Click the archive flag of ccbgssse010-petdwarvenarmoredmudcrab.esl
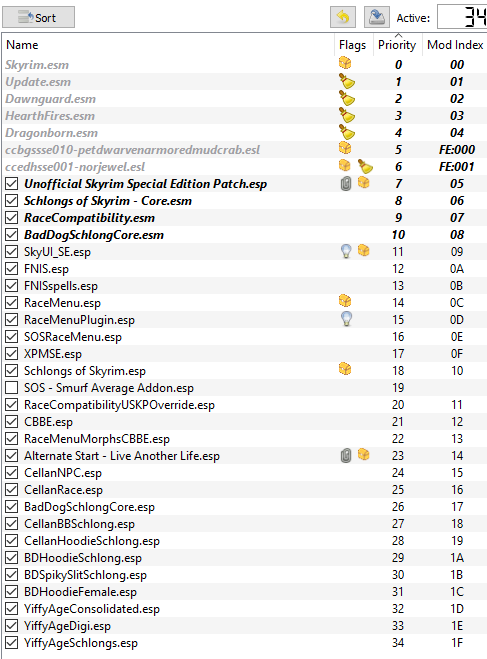Image resolution: width=487 pixels, height=659 pixels. 345,148
